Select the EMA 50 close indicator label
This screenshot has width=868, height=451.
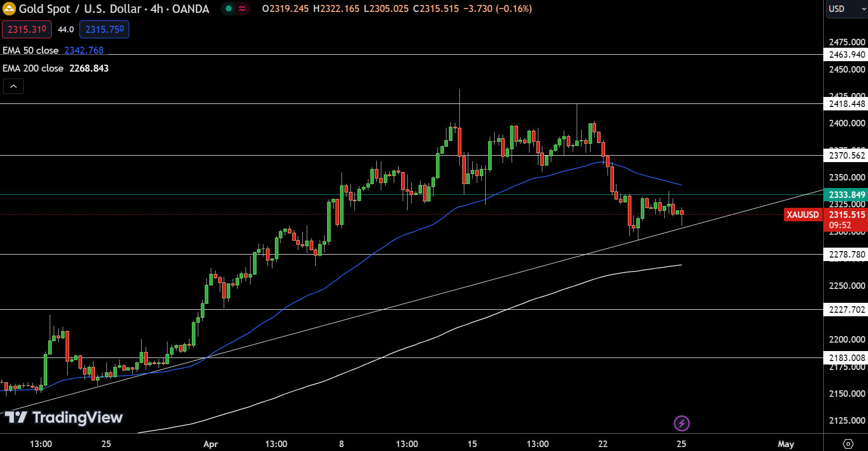pyautogui.click(x=30, y=50)
